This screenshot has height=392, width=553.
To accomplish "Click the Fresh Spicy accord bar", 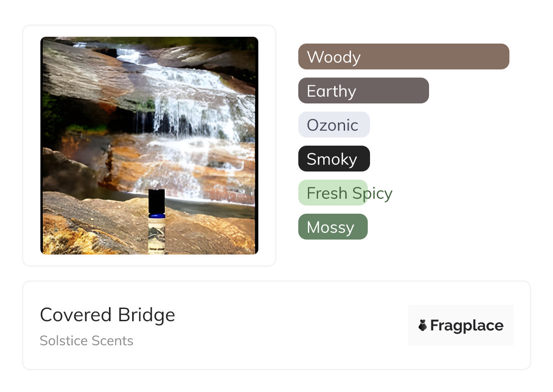I will tap(333, 193).
